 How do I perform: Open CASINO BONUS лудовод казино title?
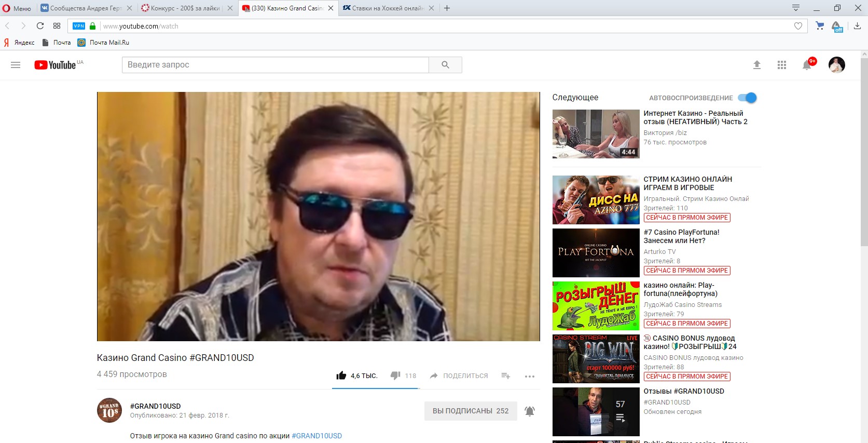[x=690, y=342]
